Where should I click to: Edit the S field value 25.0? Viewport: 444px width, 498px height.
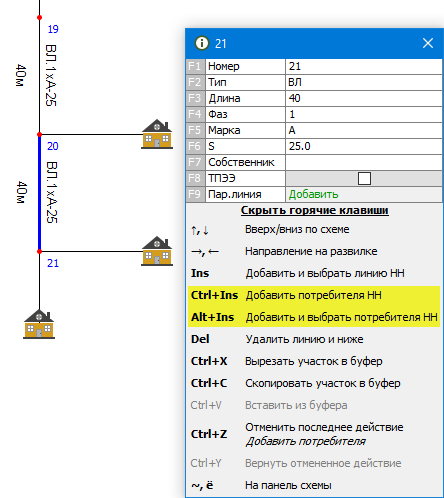click(364, 146)
